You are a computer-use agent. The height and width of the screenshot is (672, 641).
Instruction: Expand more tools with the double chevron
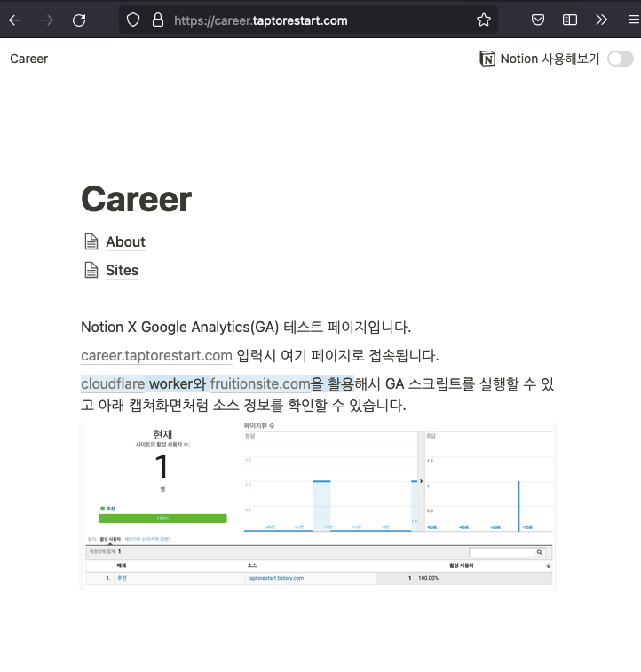[601, 20]
